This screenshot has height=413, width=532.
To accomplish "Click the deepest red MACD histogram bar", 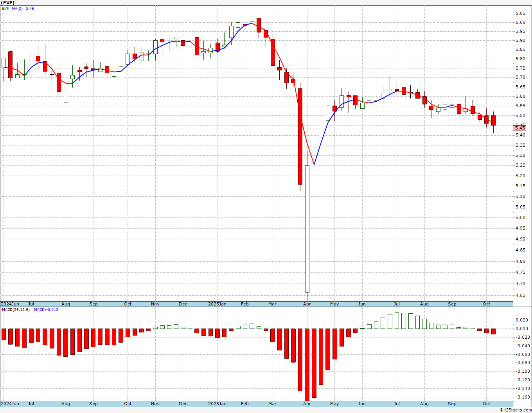I will click(307, 365).
